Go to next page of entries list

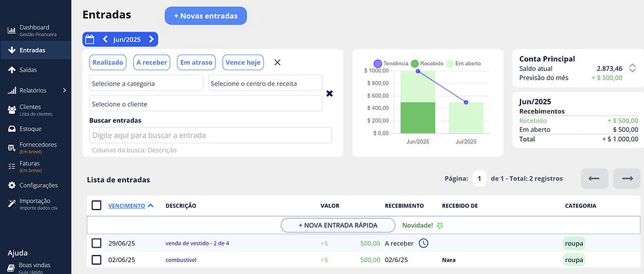[627, 179]
